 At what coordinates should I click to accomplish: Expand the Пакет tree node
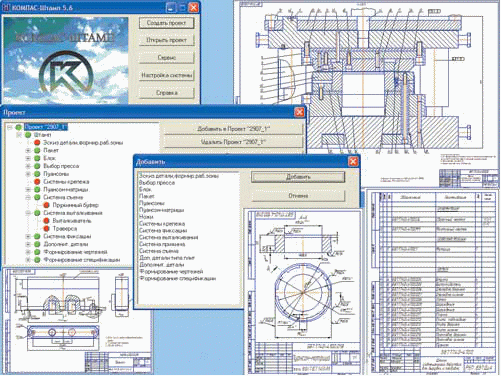coord(28,150)
